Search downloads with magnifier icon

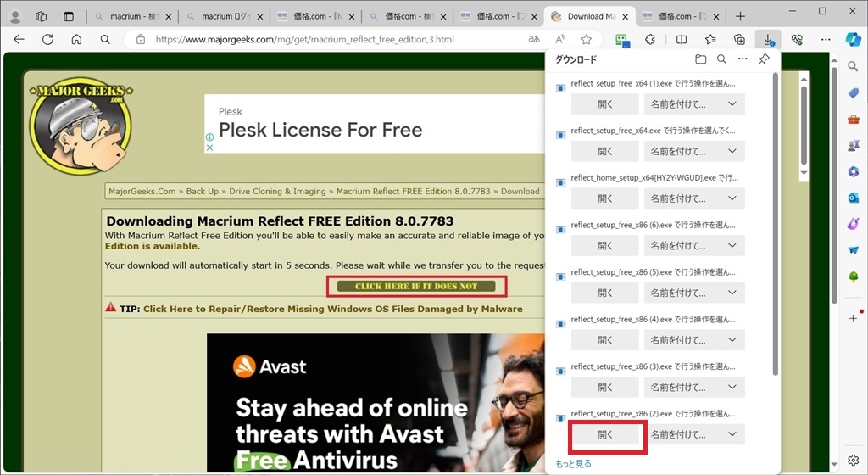(721, 59)
